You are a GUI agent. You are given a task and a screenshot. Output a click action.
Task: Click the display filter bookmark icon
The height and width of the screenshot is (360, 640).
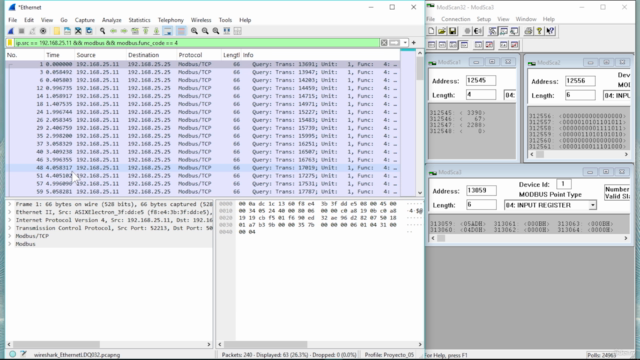click(x=10, y=43)
